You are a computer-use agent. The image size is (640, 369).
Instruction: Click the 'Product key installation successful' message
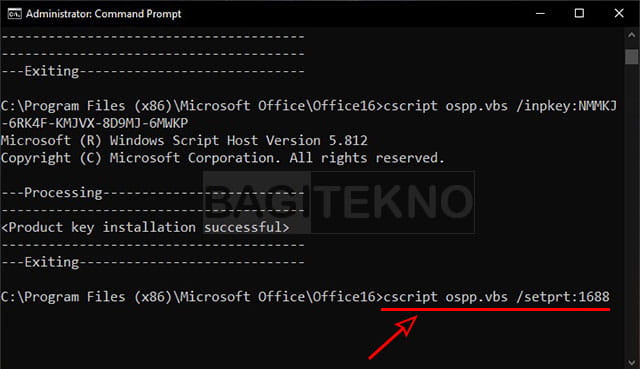[145, 227]
